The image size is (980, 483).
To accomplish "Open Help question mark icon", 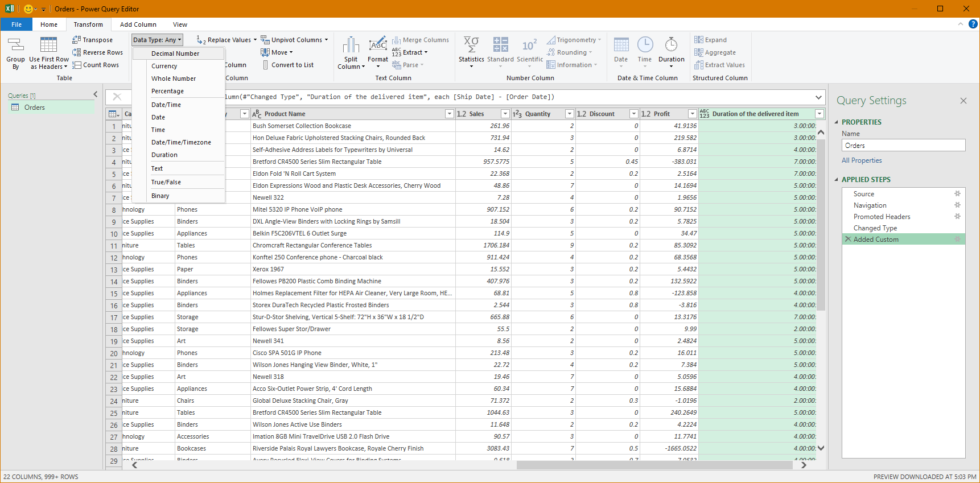I will 973,24.
